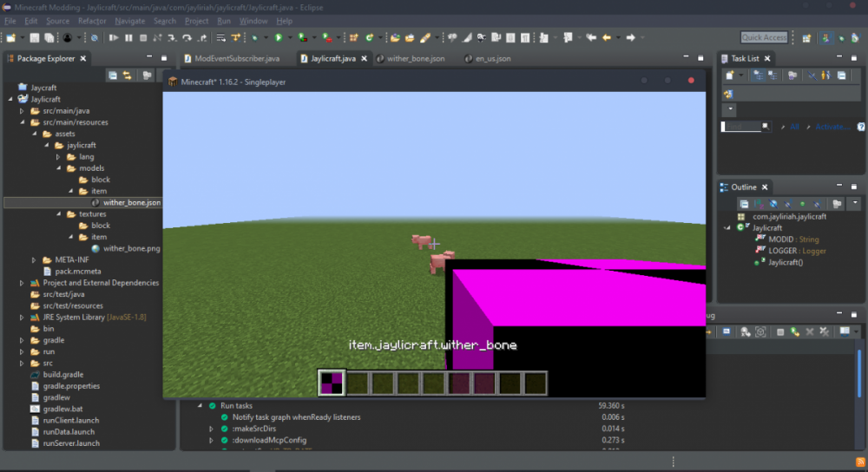Screen dimensions: 868x472
Task: Open the Java perspective icon
Action: (826, 37)
